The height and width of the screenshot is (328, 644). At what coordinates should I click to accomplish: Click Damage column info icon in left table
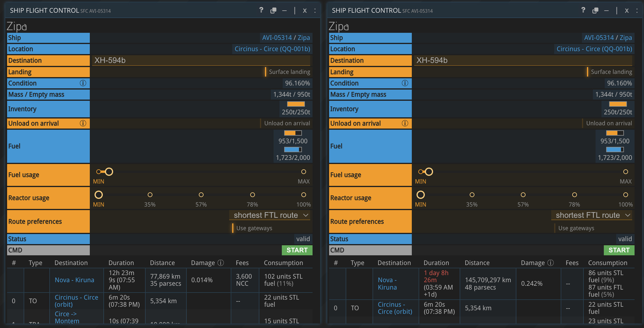pos(221,263)
